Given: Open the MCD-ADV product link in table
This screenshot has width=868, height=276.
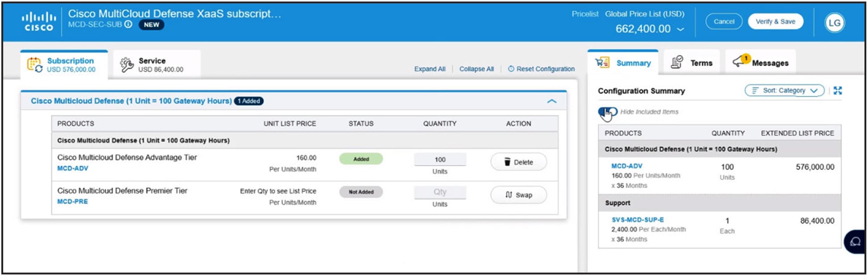Looking at the screenshot, I should pos(72,168).
